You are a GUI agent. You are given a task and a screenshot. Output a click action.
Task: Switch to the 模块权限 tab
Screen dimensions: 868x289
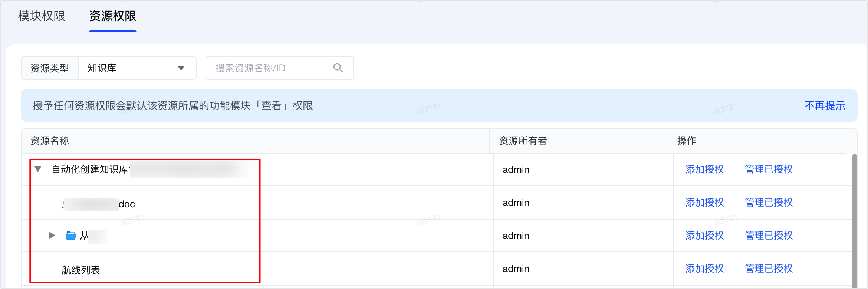click(42, 16)
